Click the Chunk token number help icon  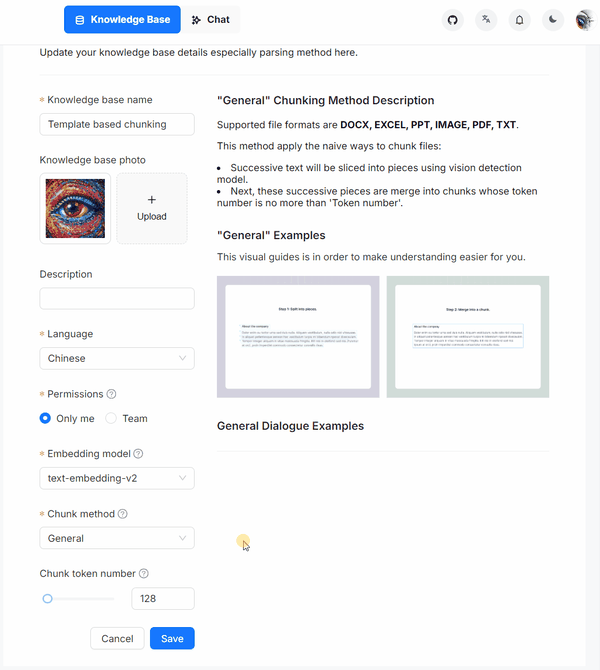pyautogui.click(x=144, y=574)
